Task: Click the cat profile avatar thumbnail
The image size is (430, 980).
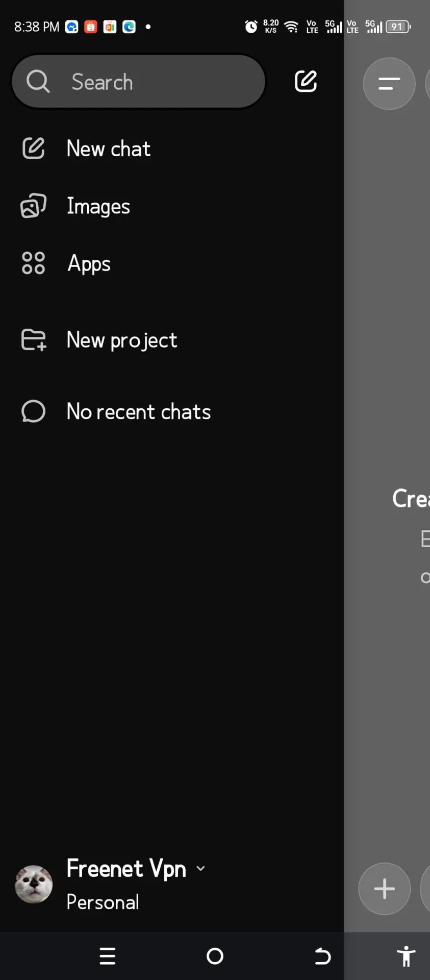Action: 34,884
